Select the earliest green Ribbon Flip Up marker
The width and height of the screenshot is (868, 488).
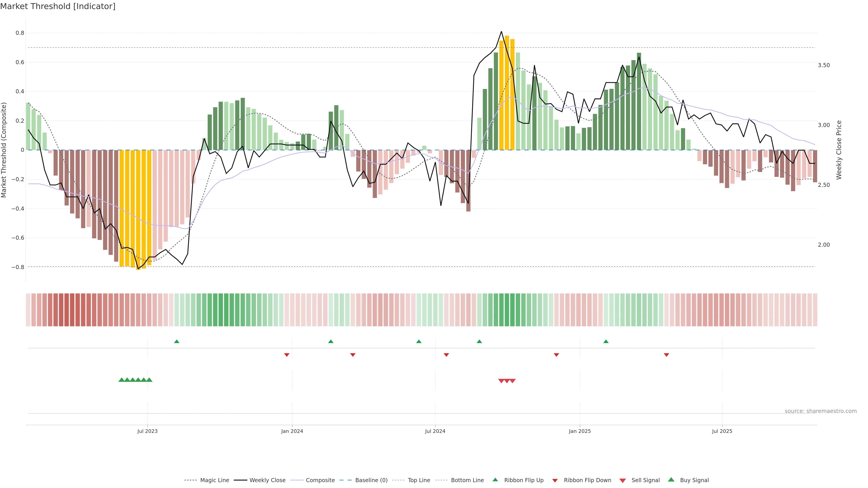pyautogui.click(x=177, y=342)
